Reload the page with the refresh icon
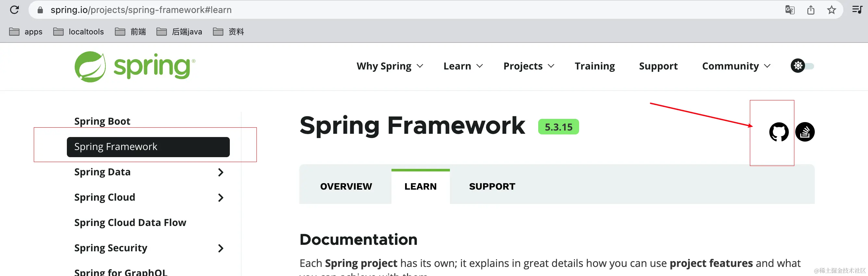868x276 pixels. tap(15, 10)
